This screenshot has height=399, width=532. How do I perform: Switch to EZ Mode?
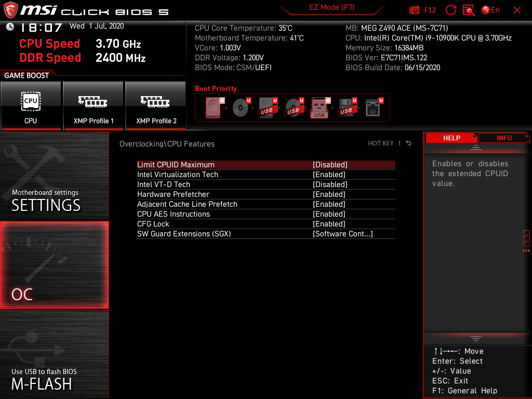point(332,8)
